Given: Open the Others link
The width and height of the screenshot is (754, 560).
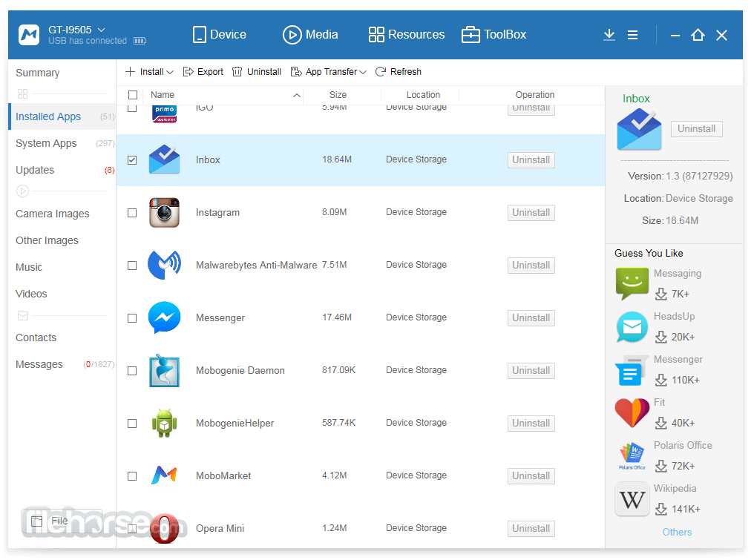Looking at the screenshot, I should point(677,532).
